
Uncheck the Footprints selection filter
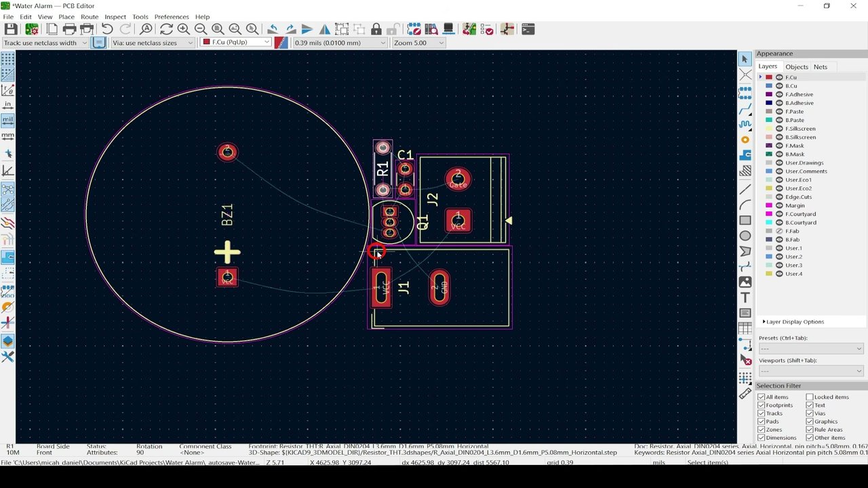[x=761, y=405]
